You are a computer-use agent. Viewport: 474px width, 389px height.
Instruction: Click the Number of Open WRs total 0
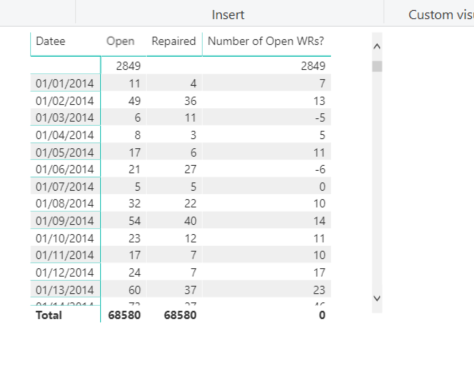click(322, 315)
